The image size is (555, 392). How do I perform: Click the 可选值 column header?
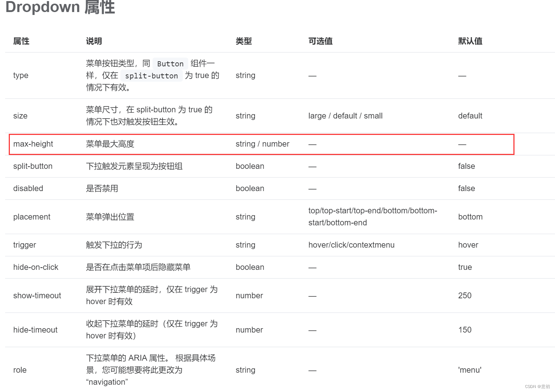(320, 41)
